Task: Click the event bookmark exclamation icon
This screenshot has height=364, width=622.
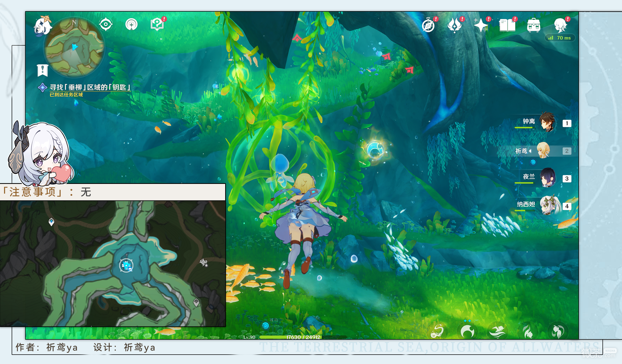Action: [42, 70]
